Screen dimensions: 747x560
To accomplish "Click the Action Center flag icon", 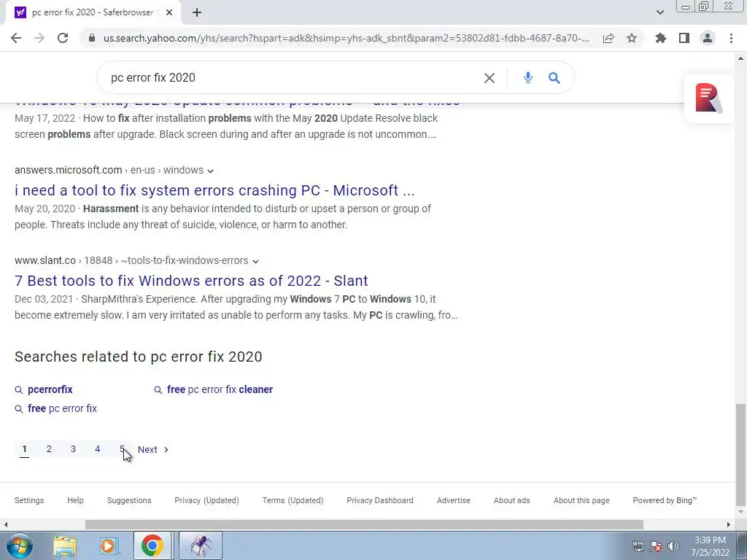I will tap(656, 546).
